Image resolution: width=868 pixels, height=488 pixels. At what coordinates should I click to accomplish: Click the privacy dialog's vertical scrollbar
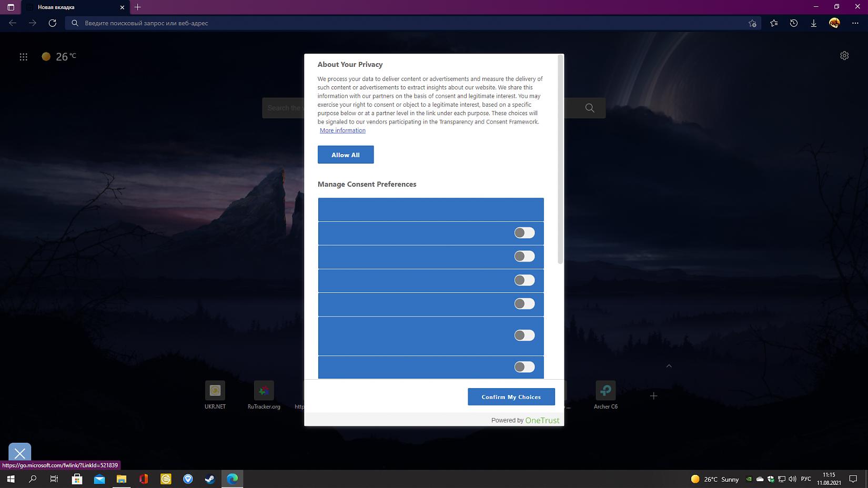coord(560,158)
